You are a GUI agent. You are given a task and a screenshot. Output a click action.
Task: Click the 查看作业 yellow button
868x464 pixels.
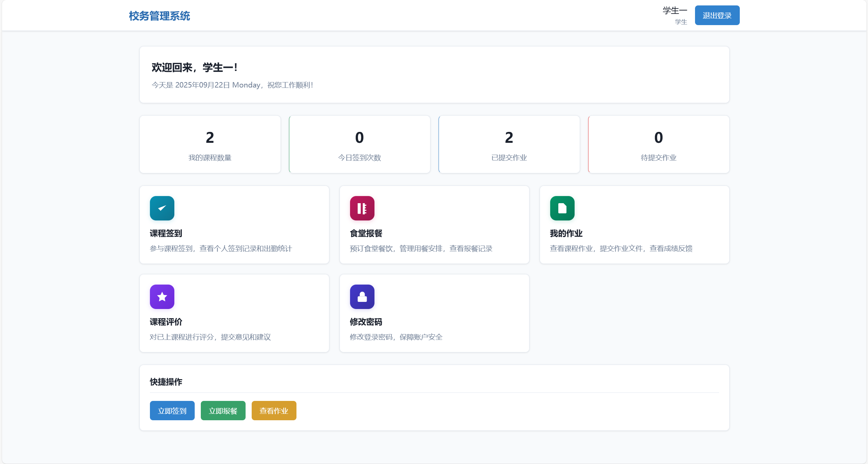(273, 410)
